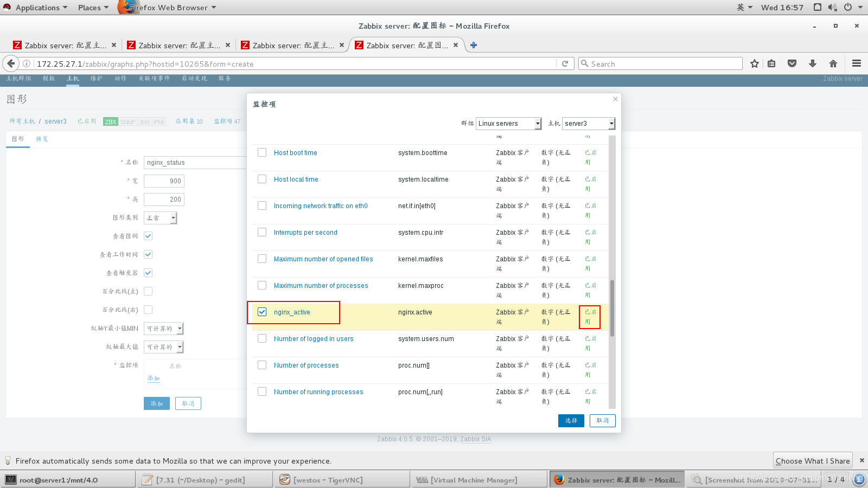Open the 群组 Linux servers dropdown

tap(508, 124)
